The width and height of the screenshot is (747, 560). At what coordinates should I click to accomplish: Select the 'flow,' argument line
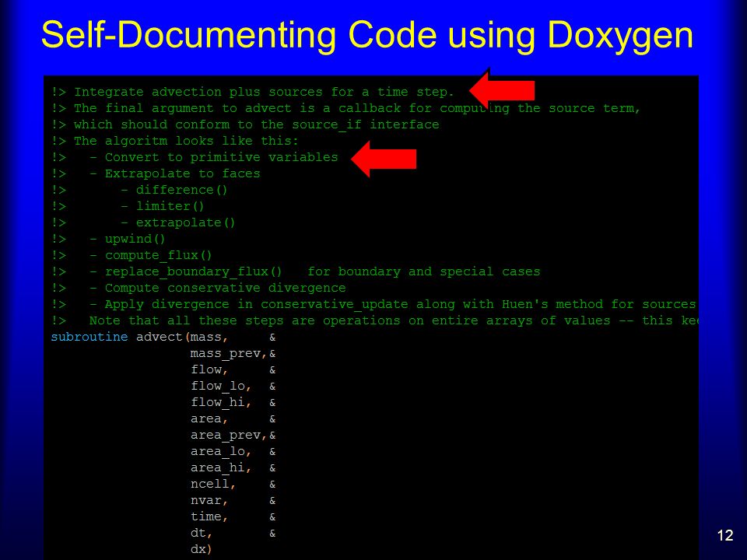[x=209, y=370]
